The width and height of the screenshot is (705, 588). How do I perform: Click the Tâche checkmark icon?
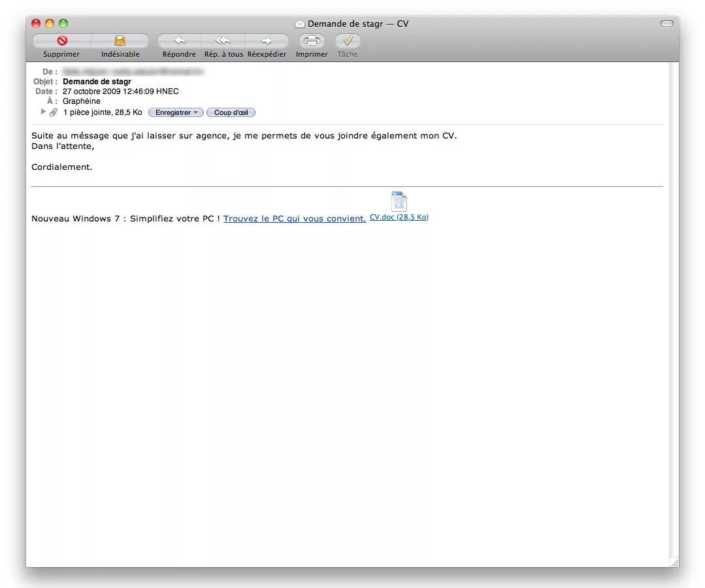point(348,41)
